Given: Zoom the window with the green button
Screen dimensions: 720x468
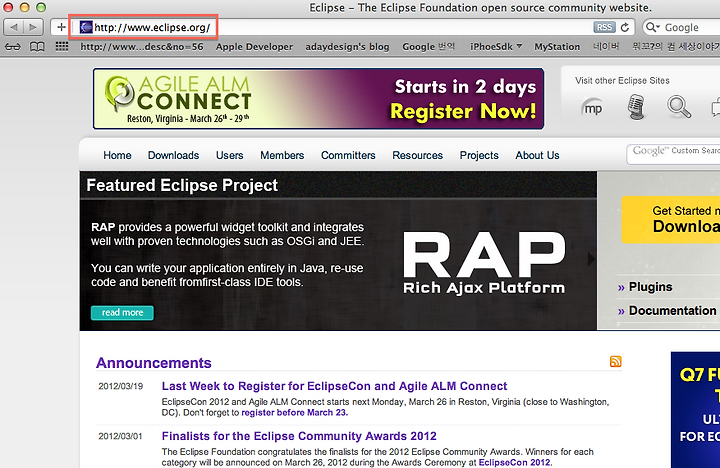Looking at the screenshot, I should (41, 7).
